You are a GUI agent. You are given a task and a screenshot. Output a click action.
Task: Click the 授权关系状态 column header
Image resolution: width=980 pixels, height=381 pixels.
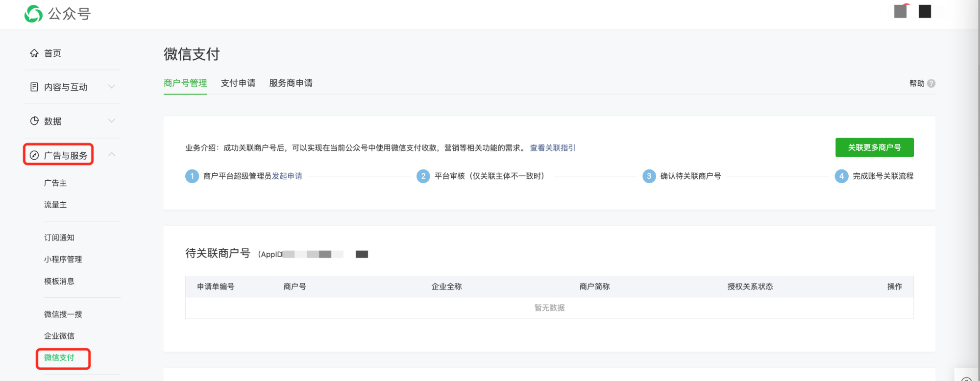[750, 286]
